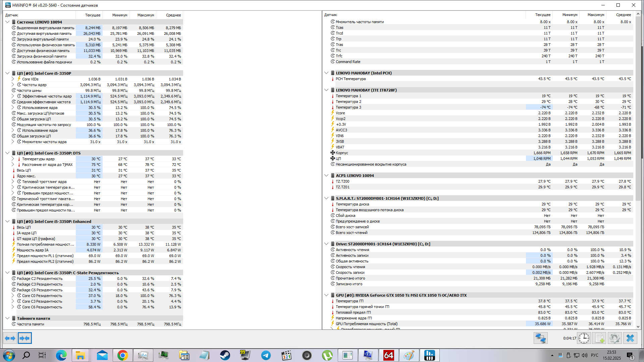Image resolution: width=644 pixels, height=362 pixels.
Task: Open Microsoft Edge from the taskbar
Action: click(61, 355)
